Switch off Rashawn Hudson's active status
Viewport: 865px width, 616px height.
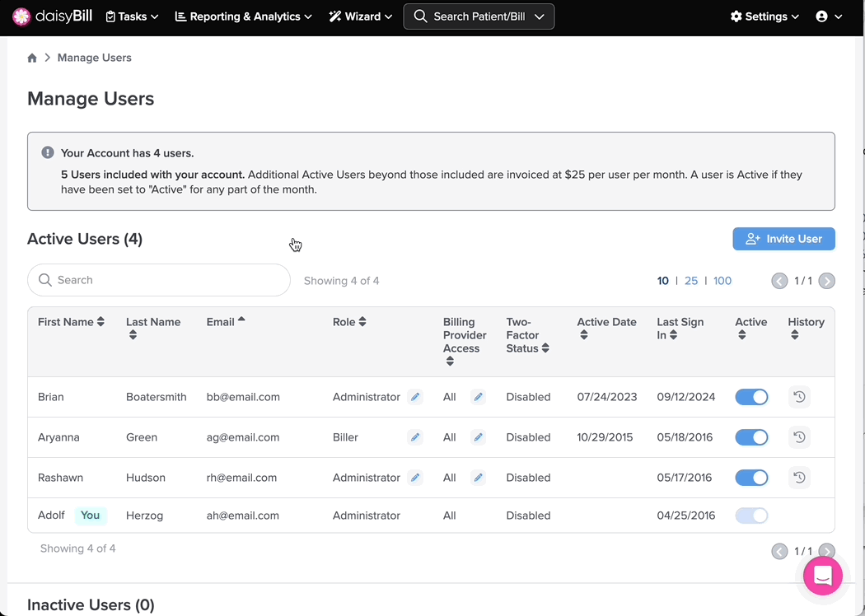click(751, 478)
